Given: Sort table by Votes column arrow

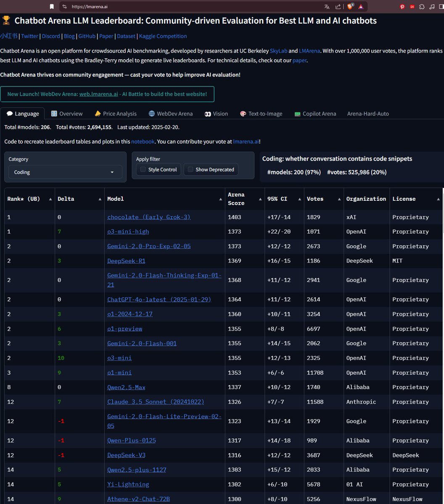Looking at the screenshot, I should tap(339, 199).
